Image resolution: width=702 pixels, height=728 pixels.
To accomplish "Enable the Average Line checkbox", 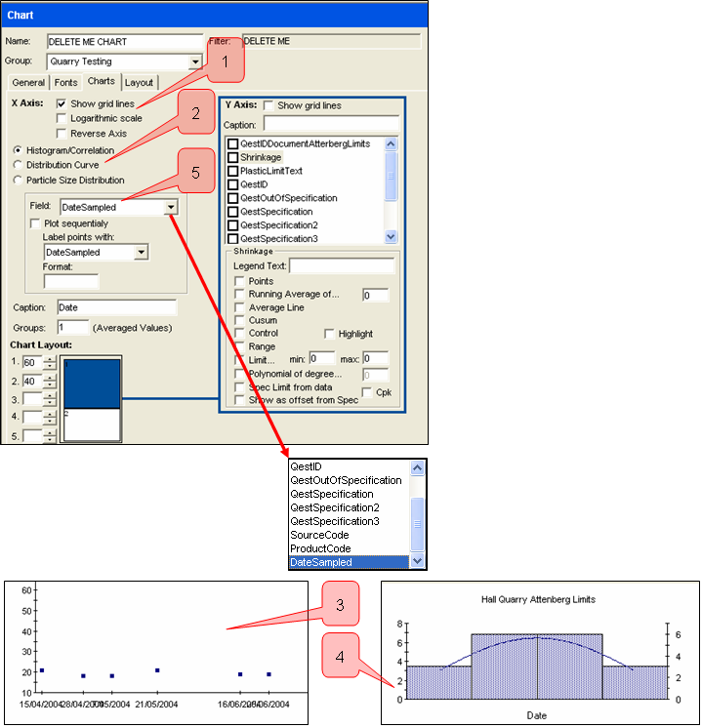I will [240, 307].
